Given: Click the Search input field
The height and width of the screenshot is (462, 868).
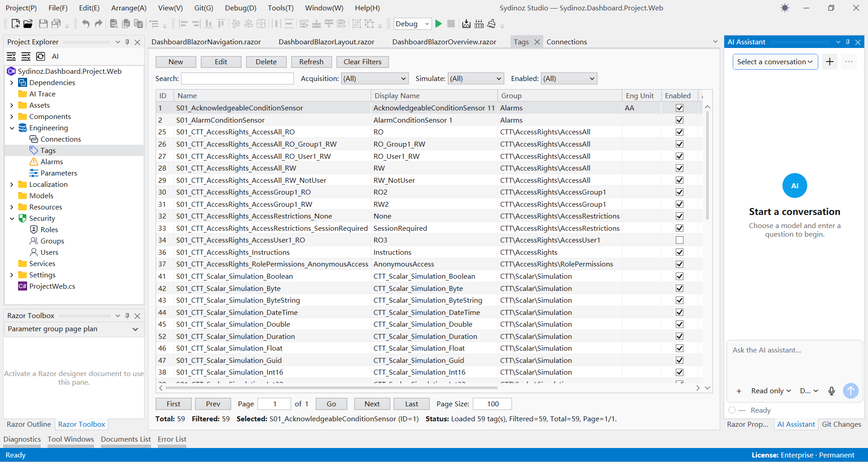Looking at the screenshot, I should coord(237,79).
